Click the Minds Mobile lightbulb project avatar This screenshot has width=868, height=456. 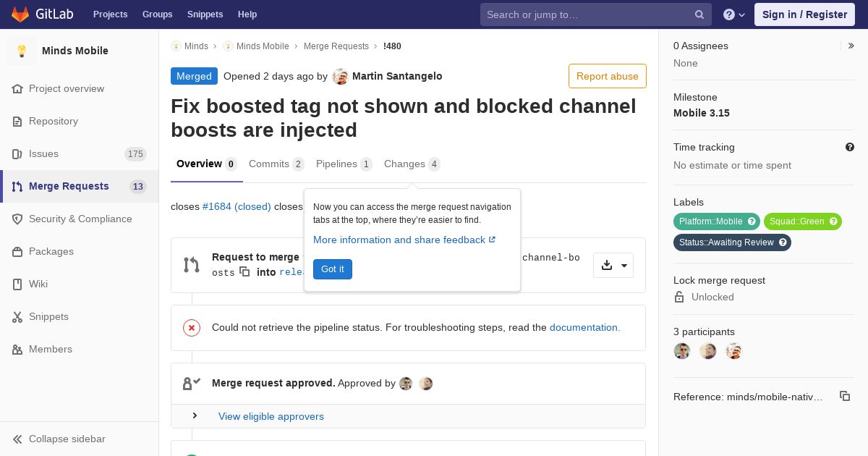click(22, 51)
